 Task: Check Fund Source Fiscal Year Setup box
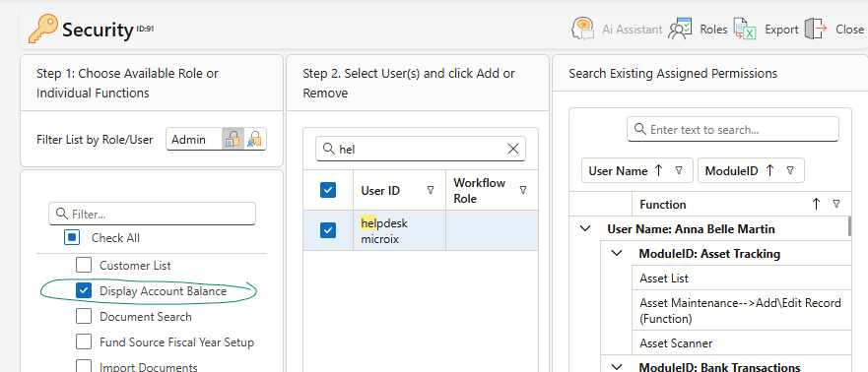[x=84, y=342]
